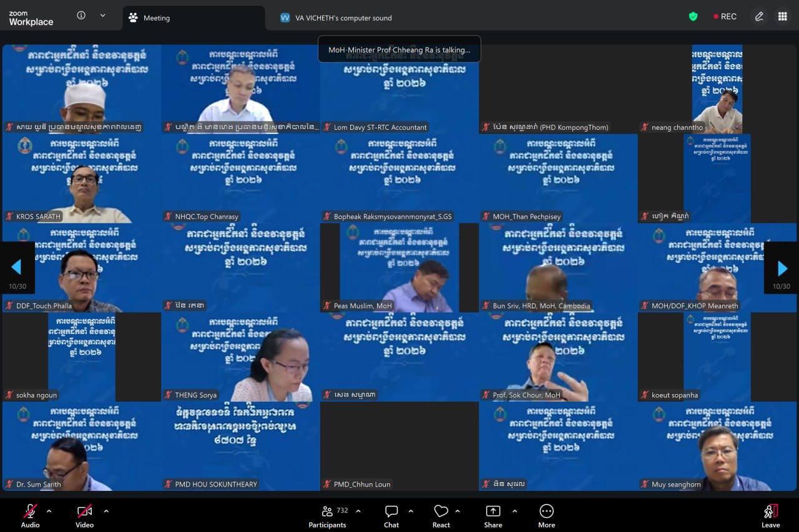Select neang channtho's video tile
Screen dimensions: 799x532
717,89
